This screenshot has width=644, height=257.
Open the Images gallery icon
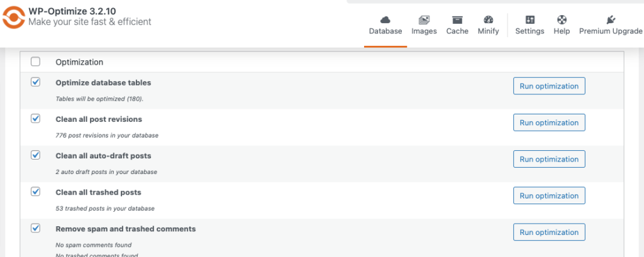424,19
